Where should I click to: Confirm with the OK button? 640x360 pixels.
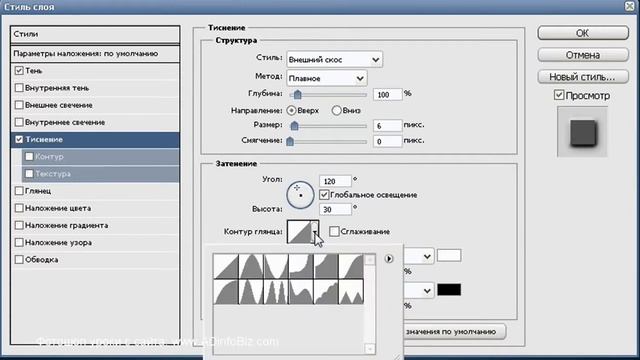[x=583, y=33]
